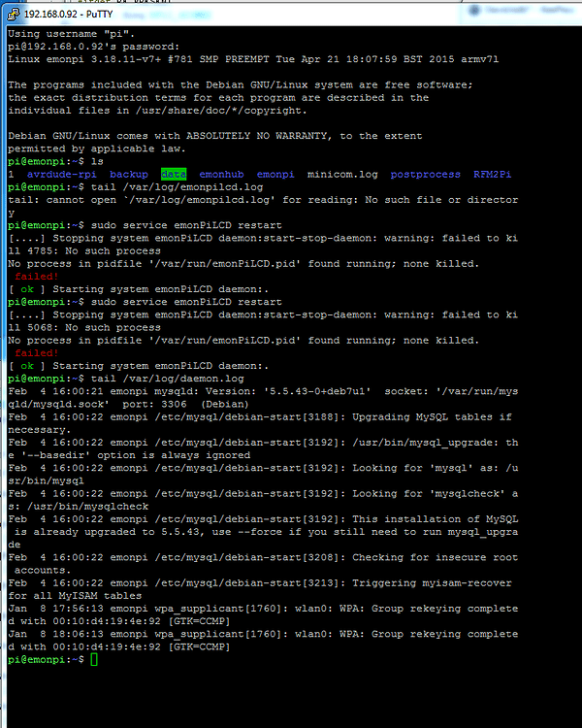Click the second red "failed!" message

click(x=37, y=353)
